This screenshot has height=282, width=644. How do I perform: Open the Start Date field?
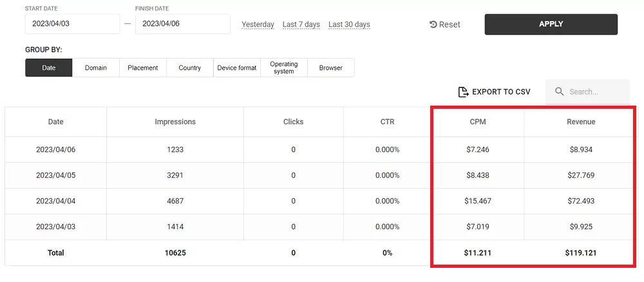pos(72,24)
